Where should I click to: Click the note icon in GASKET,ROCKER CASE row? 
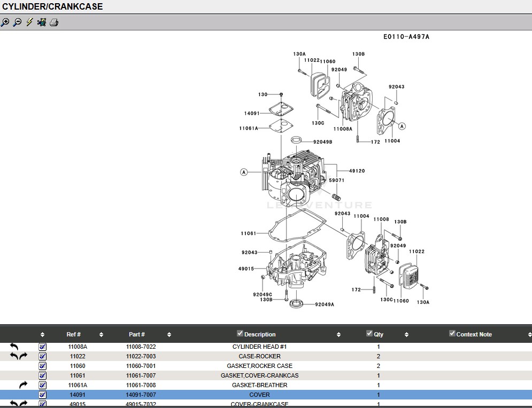click(x=43, y=366)
